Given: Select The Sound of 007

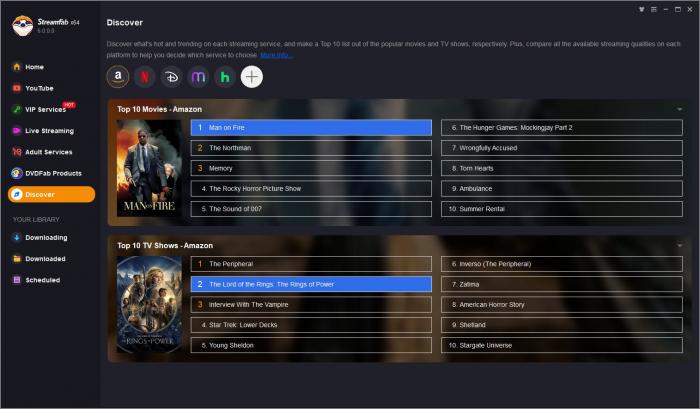Looking at the screenshot, I should click(311, 209).
